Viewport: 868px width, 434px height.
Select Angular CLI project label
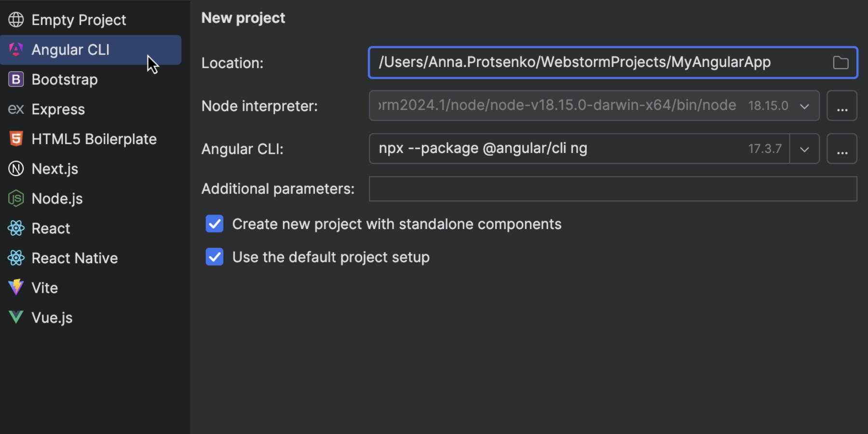[x=70, y=50]
